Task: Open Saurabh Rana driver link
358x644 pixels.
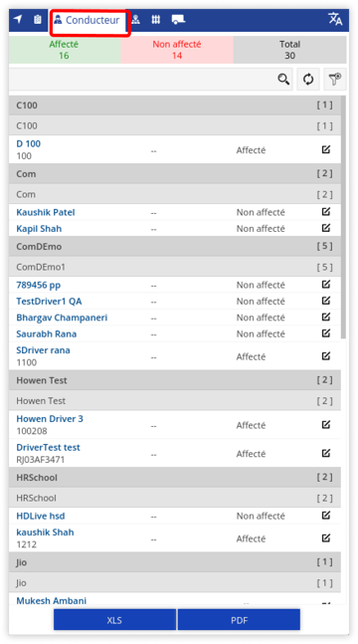Action: [x=47, y=333]
